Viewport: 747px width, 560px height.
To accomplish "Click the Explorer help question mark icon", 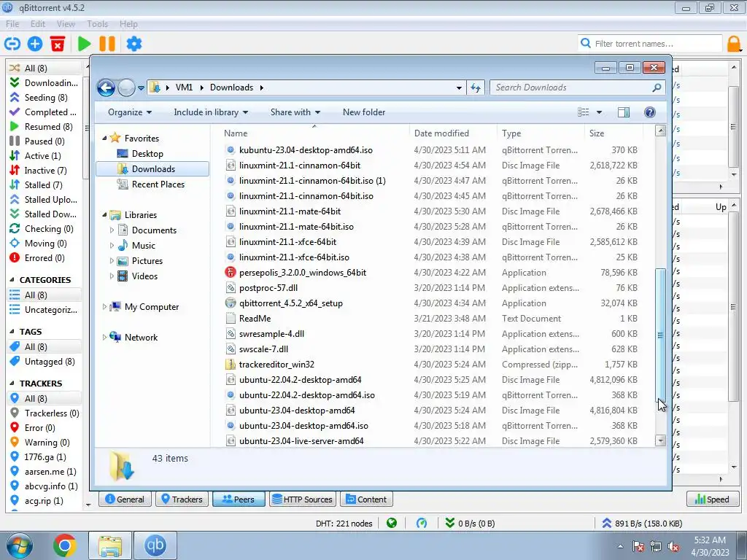I will [649, 112].
